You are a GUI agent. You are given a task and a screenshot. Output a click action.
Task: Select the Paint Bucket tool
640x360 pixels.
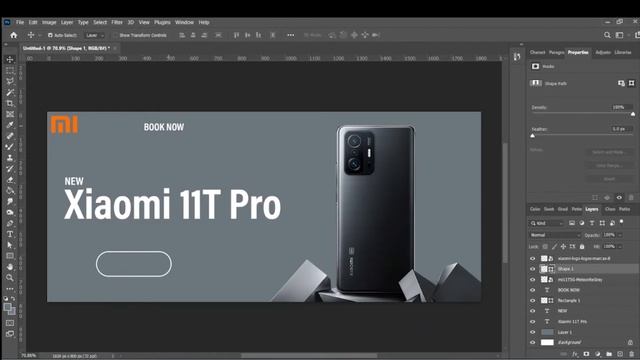coord(10,191)
